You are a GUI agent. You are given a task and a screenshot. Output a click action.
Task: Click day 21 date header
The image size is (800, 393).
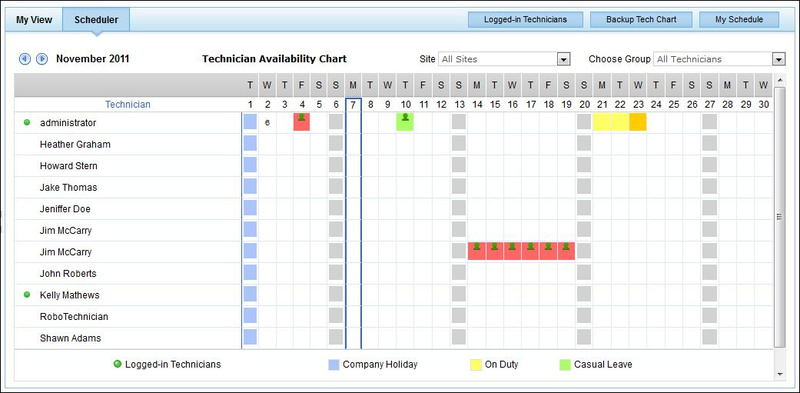coord(602,105)
